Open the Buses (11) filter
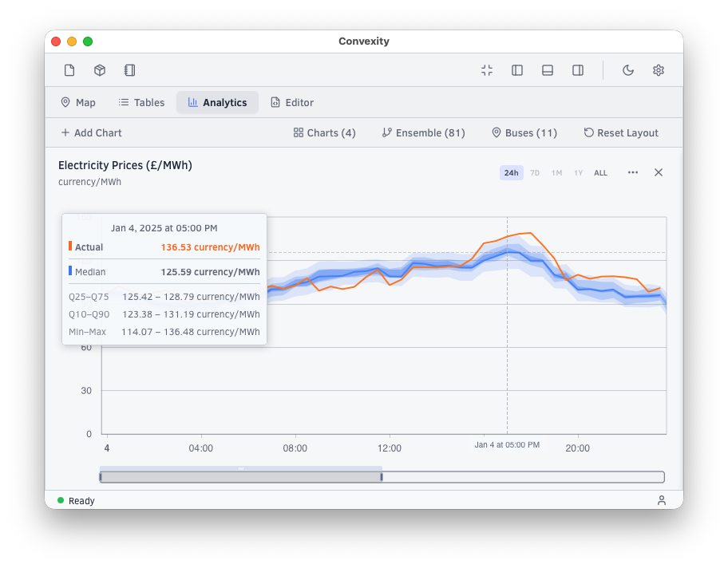728x568 pixels. 524,133
